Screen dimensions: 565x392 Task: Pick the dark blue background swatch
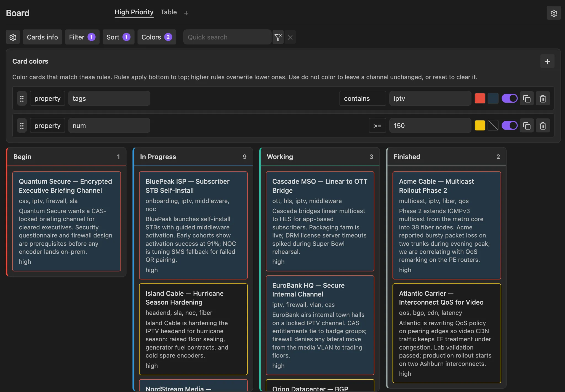click(x=493, y=98)
